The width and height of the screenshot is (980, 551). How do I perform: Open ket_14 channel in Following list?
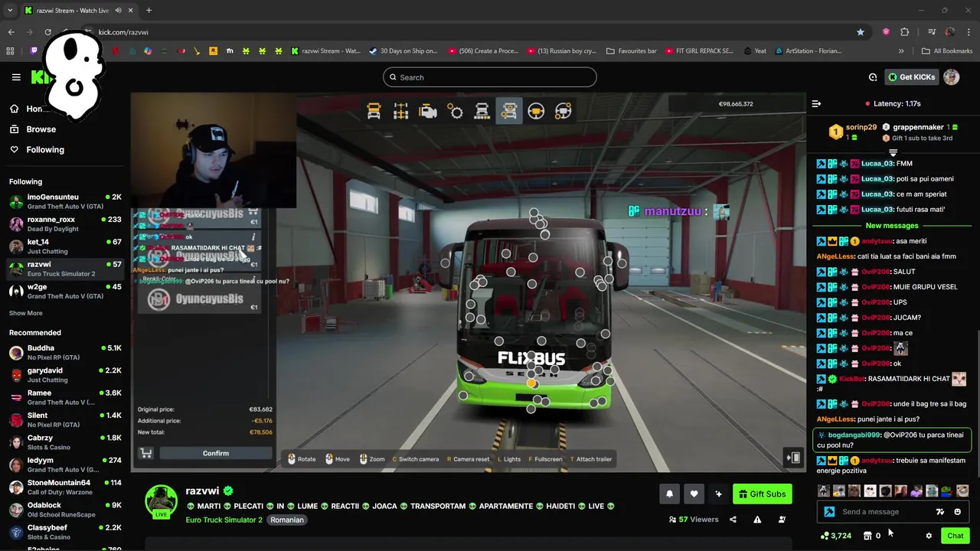(65, 246)
